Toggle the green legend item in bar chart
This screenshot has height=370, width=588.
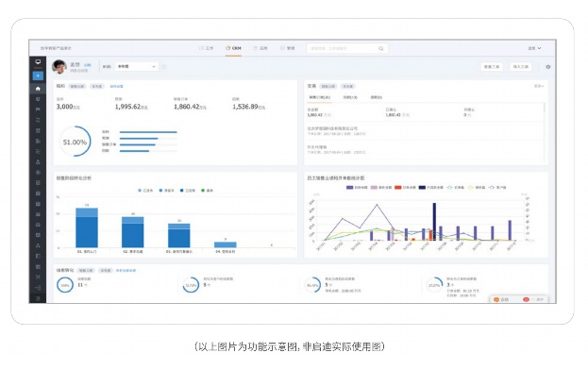[207, 191]
